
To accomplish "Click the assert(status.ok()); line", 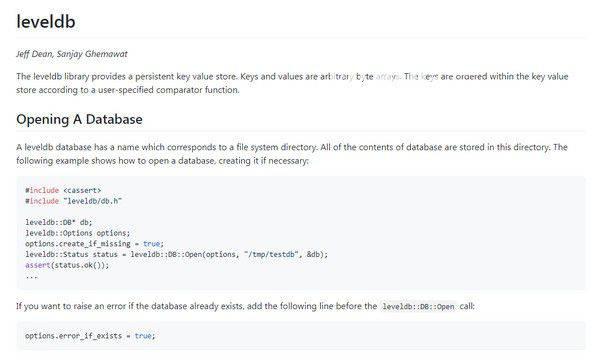I will [x=67, y=265].
